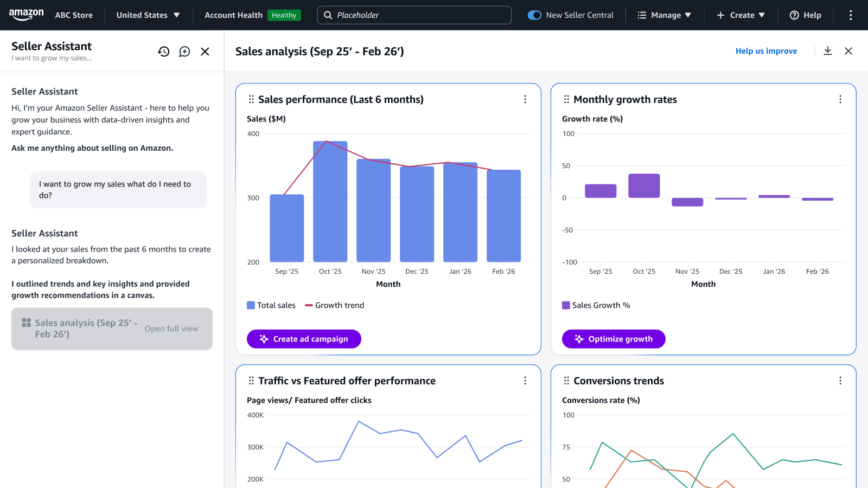This screenshot has width=868, height=488.
Task: Open the Seller Assistant chat history
Action: coord(164,51)
